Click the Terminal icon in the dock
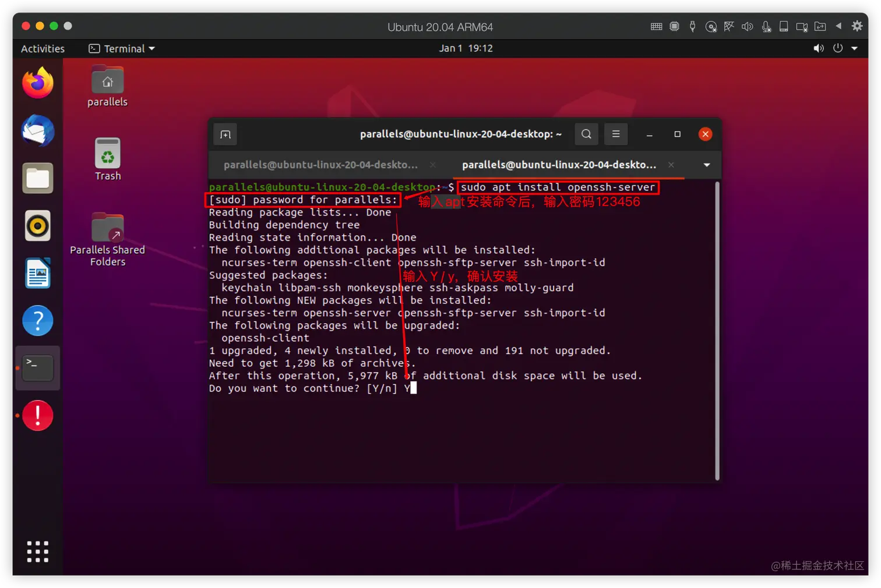 tap(38, 368)
